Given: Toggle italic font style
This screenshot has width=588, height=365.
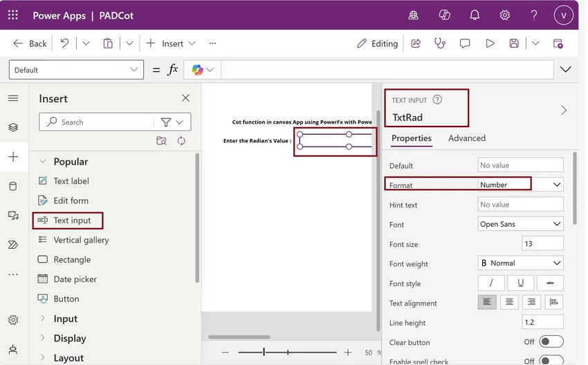Looking at the screenshot, I should pos(491,283).
